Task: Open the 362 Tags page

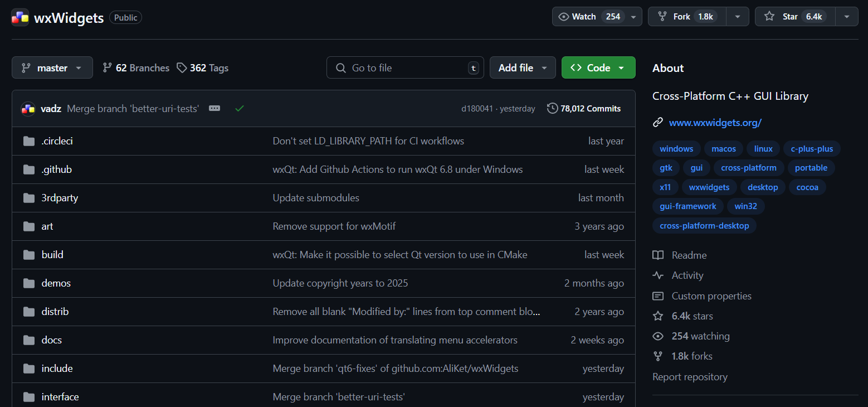Action: pyautogui.click(x=203, y=68)
